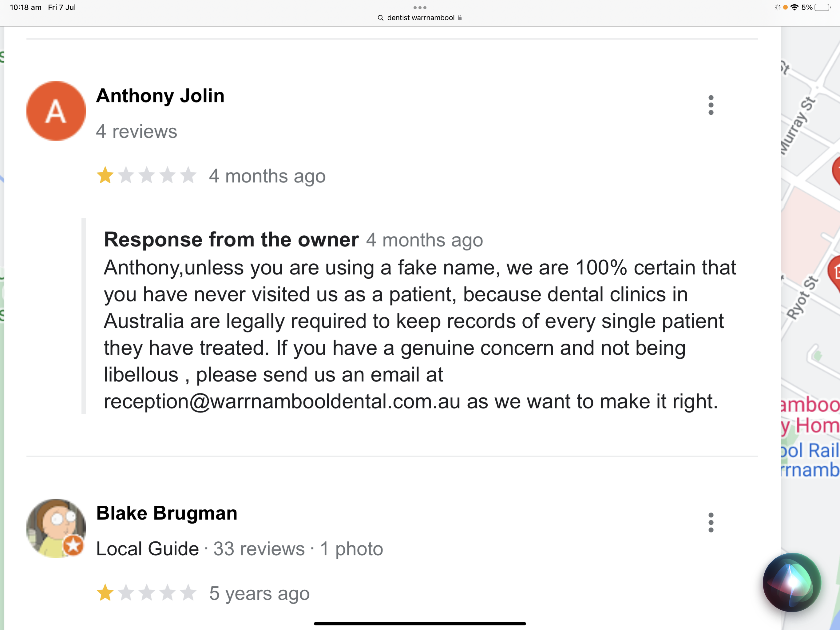840x630 pixels.
Task: Tap Blake Brugman's one-star rating
Action: coord(146,593)
